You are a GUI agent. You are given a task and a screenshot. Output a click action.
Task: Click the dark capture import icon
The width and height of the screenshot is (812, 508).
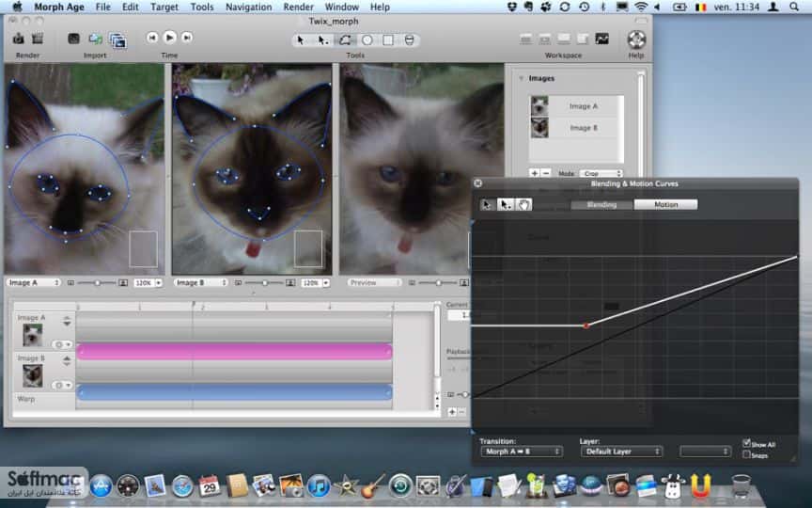[73, 39]
